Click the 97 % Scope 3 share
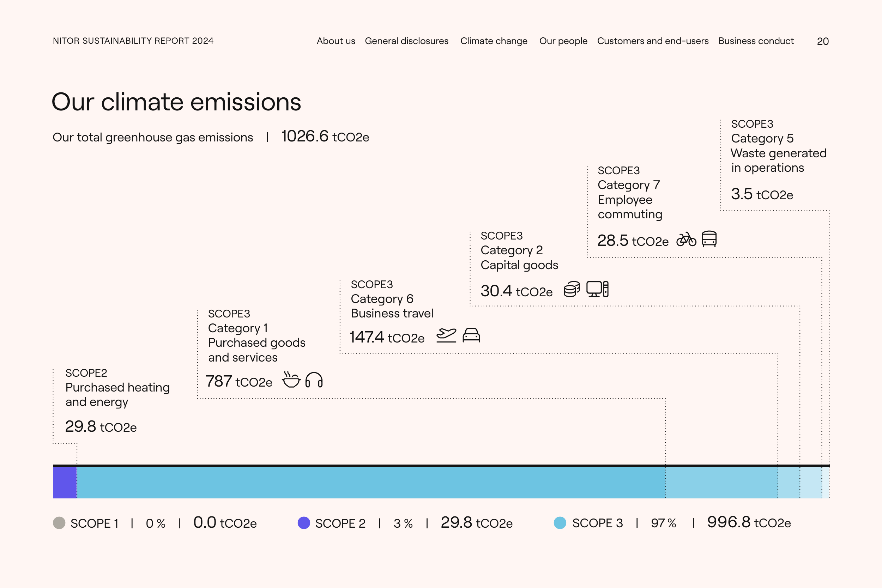Image resolution: width=882 pixels, height=588 pixels. point(663,523)
